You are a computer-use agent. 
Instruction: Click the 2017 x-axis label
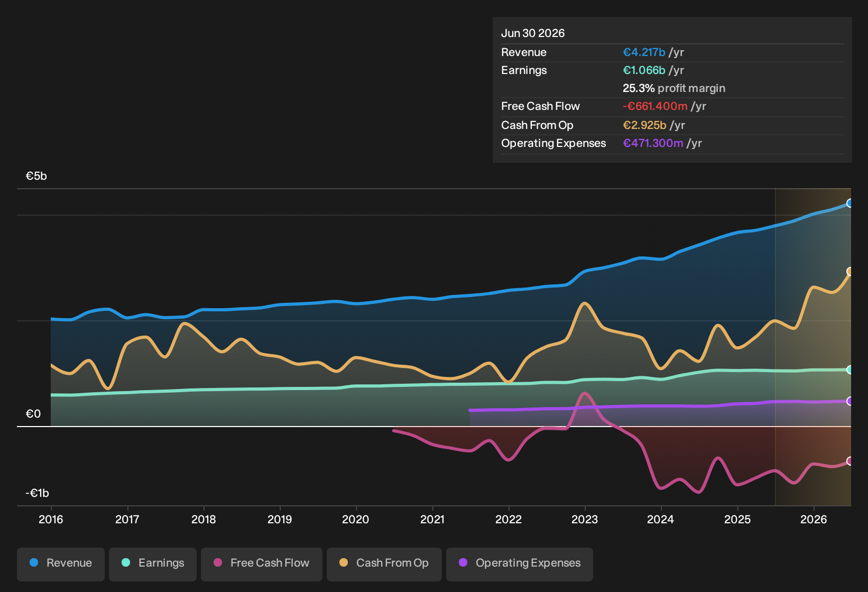pos(127,520)
